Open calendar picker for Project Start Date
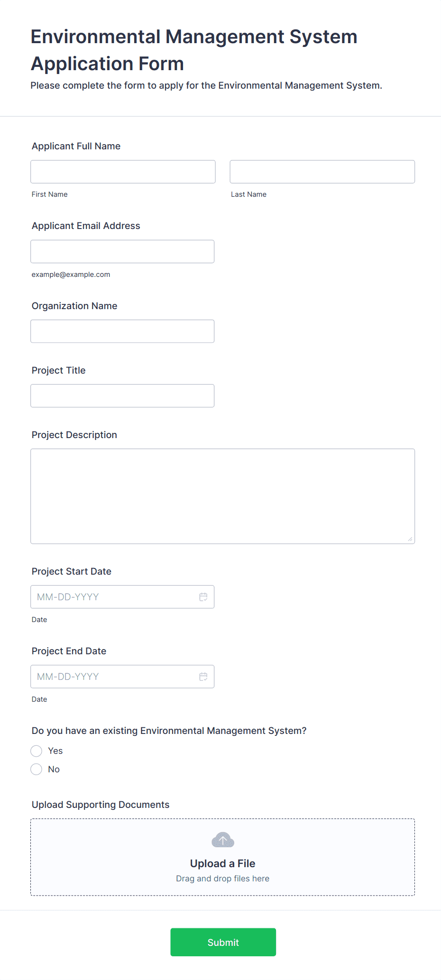Image resolution: width=441 pixels, height=980 pixels. point(203,597)
